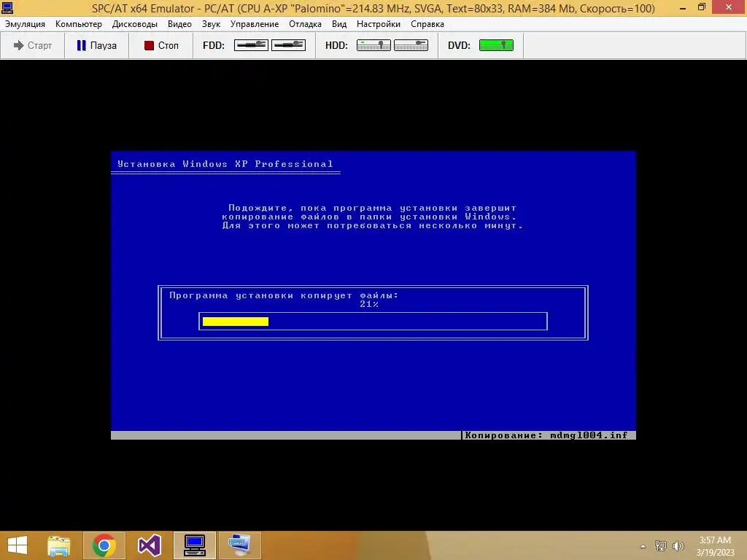Open the Видео menu
Image resolution: width=747 pixels, height=560 pixels.
click(179, 24)
